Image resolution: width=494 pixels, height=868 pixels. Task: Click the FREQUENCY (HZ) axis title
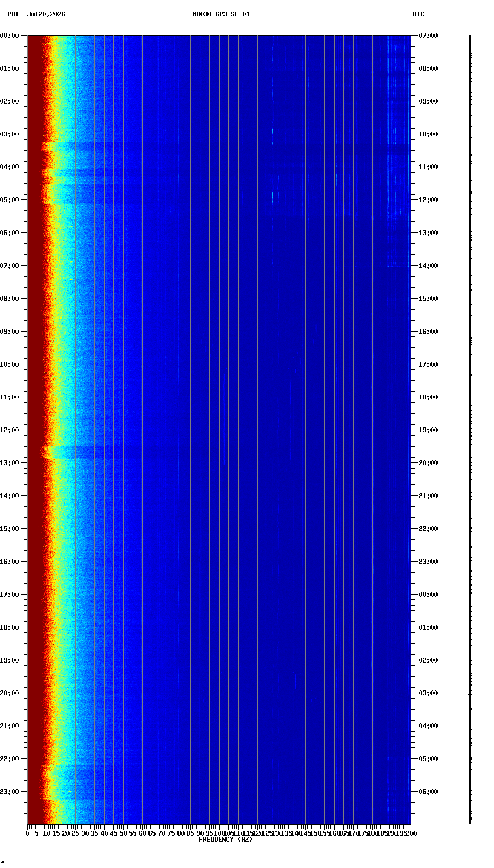[226, 840]
